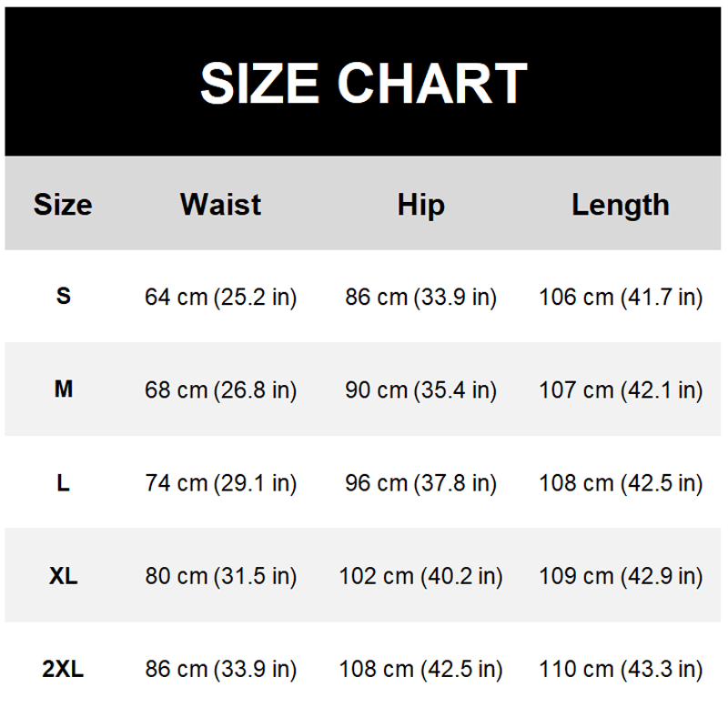
Task: Click the Length column header
Action: click(621, 206)
